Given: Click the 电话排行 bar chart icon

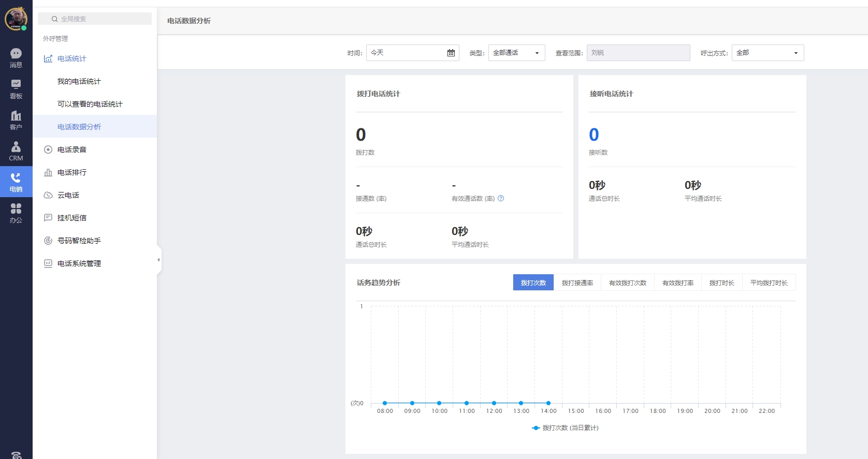Looking at the screenshot, I should tap(48, 172).
